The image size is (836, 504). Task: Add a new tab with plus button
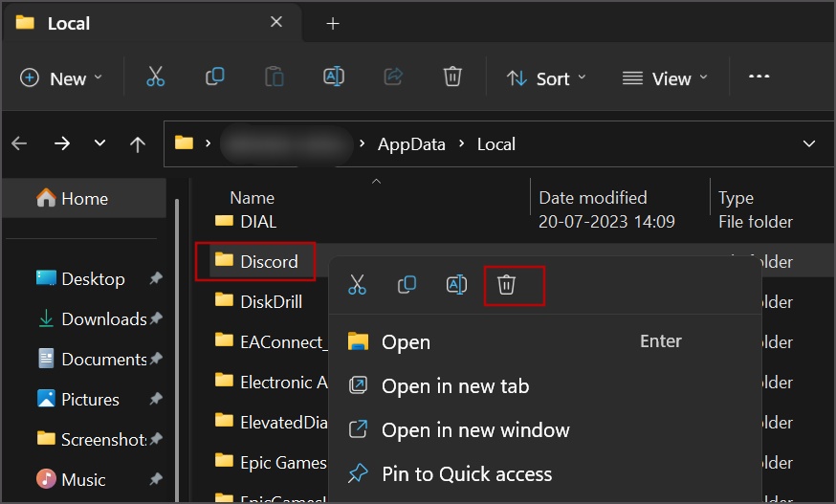click(333, 24)
